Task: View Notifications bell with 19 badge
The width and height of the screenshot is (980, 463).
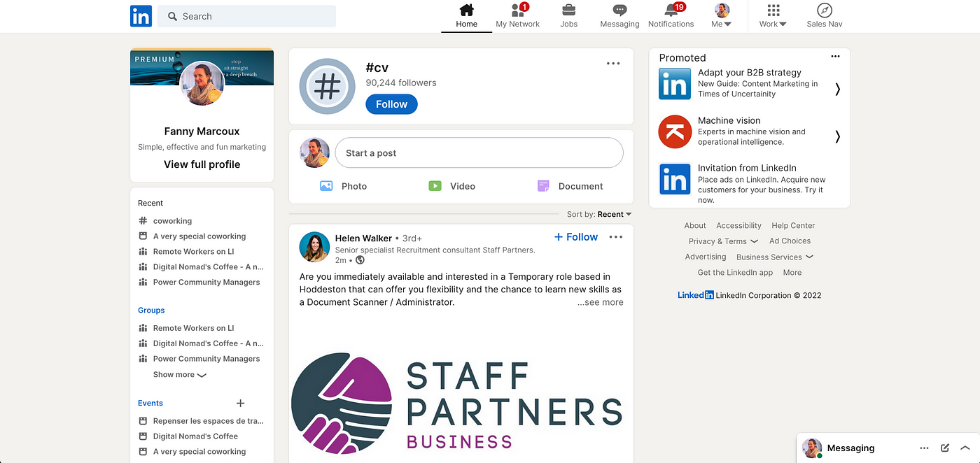Action: [671, 16]
